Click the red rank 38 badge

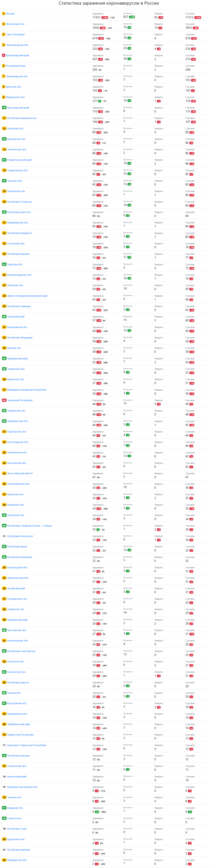[x=4, y=400]
